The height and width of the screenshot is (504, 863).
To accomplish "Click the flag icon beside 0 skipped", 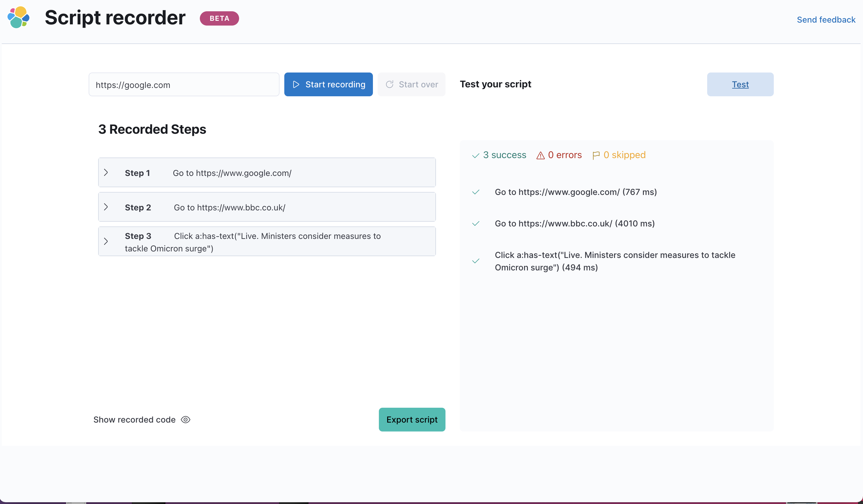I will tap(596, 155).
